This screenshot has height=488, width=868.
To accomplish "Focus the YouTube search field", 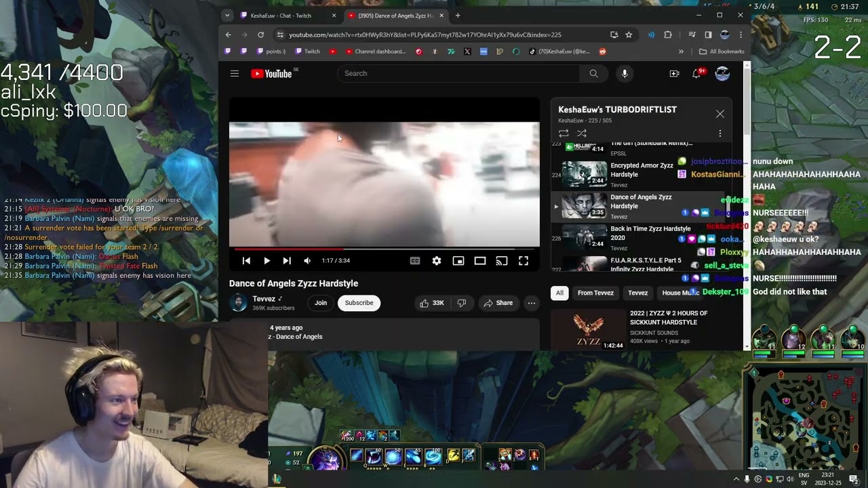I will 458,73.
